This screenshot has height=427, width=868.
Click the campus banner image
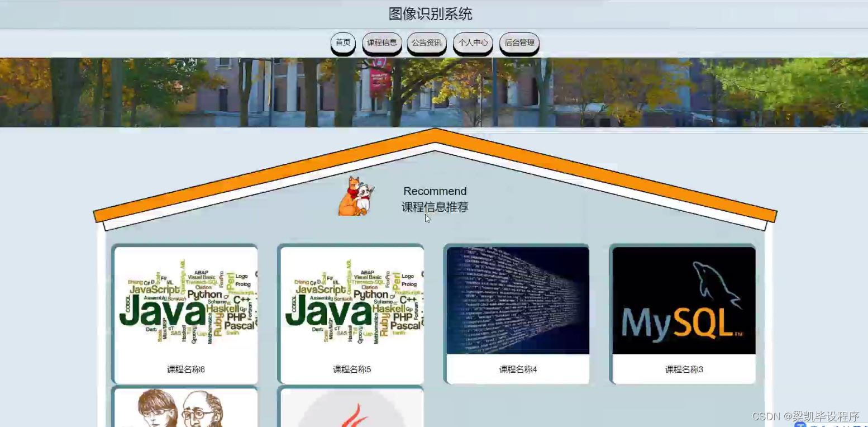pyautogui.click(x=434, y=91)
